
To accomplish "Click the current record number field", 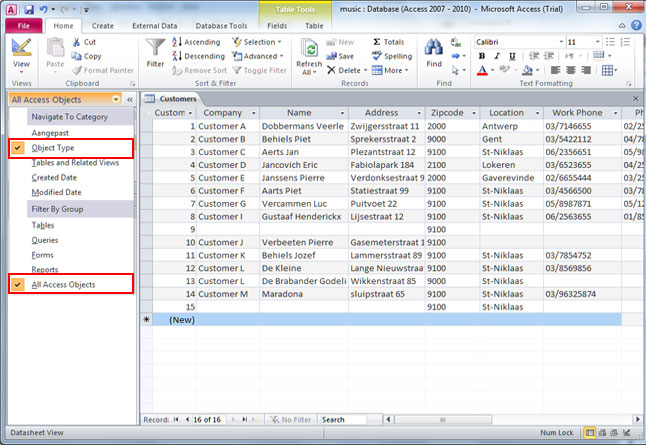I will (208, 419).
